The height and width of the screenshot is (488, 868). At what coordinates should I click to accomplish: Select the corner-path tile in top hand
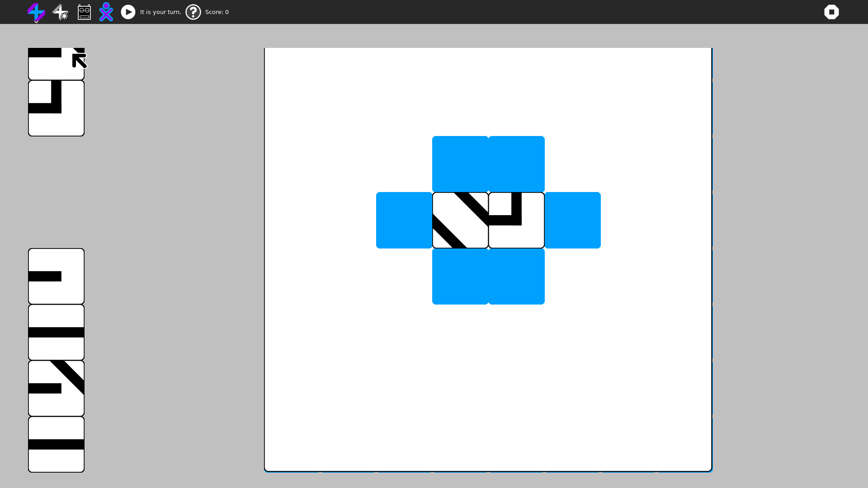click(x=56, y=108)
